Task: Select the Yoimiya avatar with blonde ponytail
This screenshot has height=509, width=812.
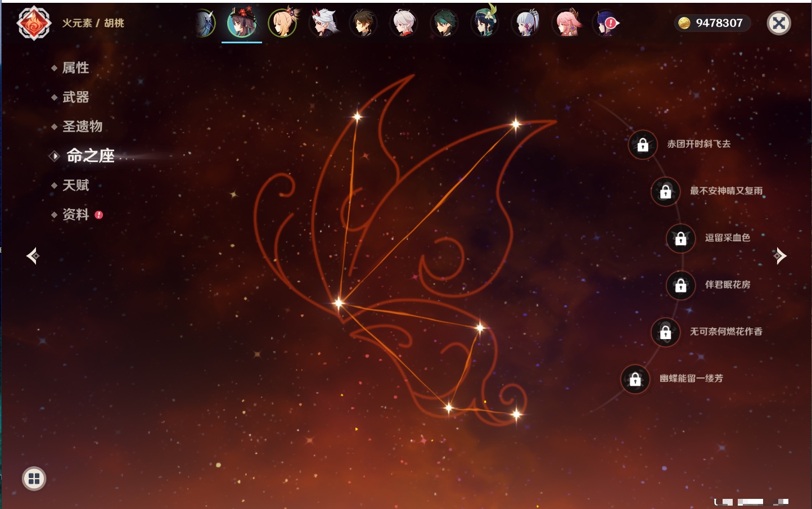Action: tap(283, 23)
